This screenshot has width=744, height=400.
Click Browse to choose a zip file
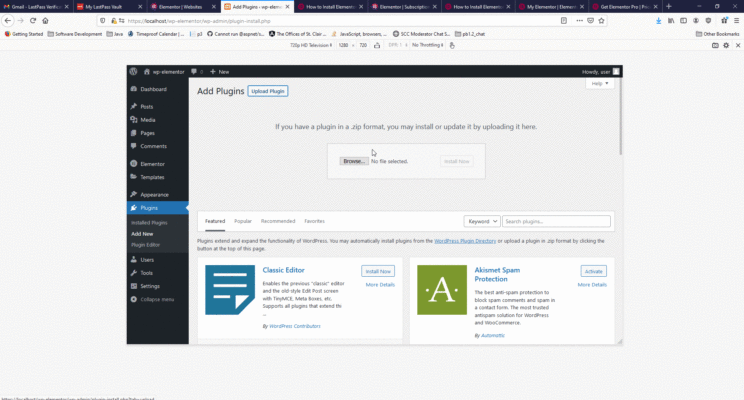[352, 161]
